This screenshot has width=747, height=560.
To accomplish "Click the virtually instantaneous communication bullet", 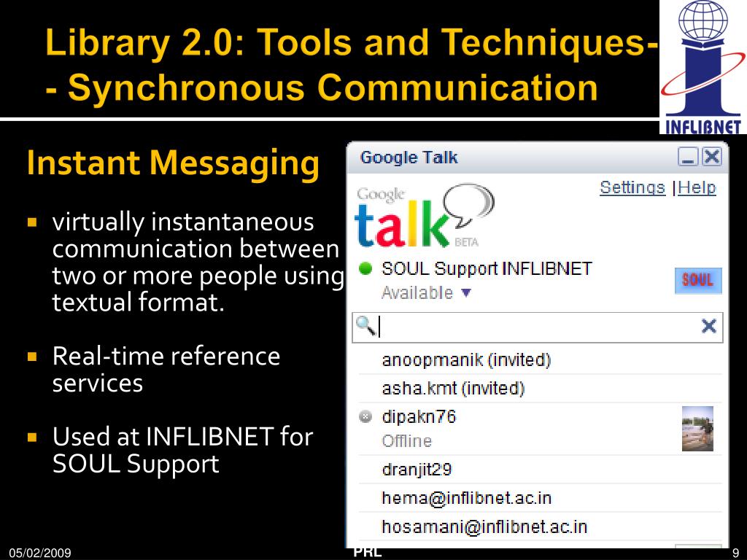I will tap(198, 262).
